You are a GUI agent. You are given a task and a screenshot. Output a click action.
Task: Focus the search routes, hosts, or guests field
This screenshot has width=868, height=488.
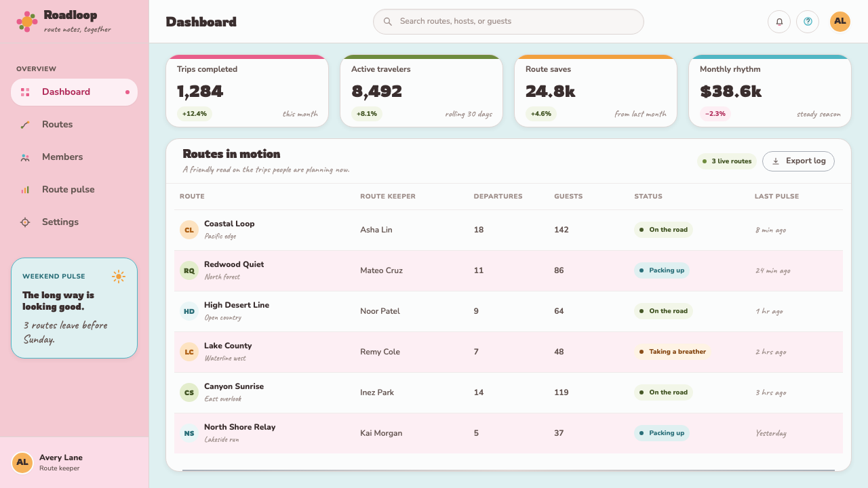tap(508, 22)
